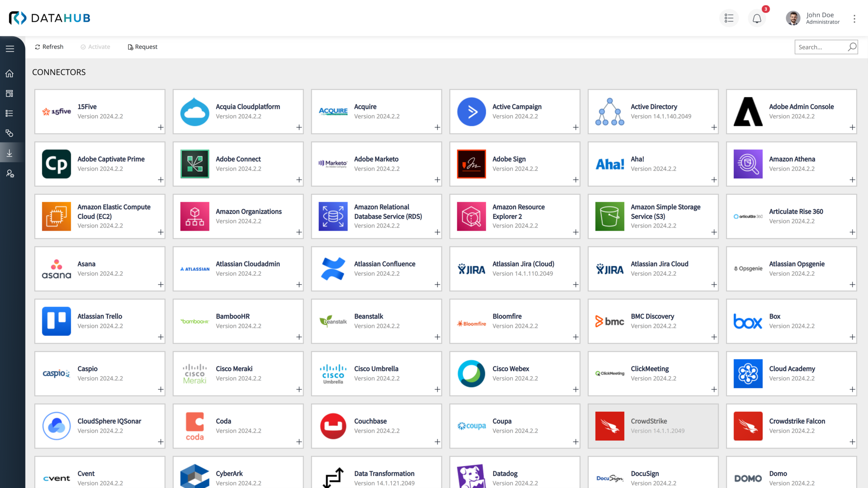
Task: Select the Adobe Connect connector name
Action: pyautogui.click(x=238, y=159)
